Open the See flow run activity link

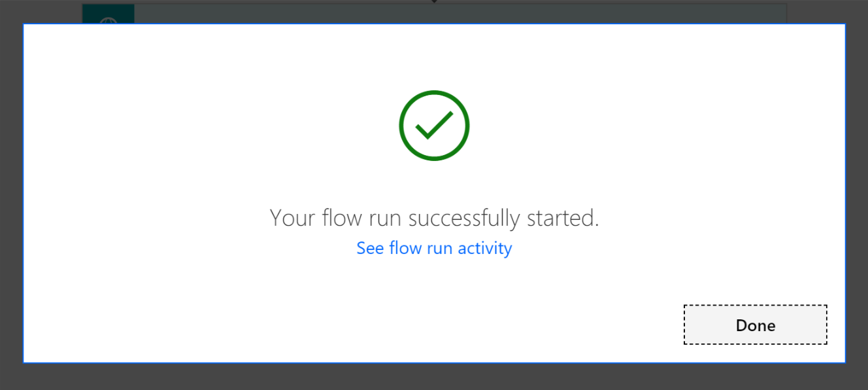point(434,249)
